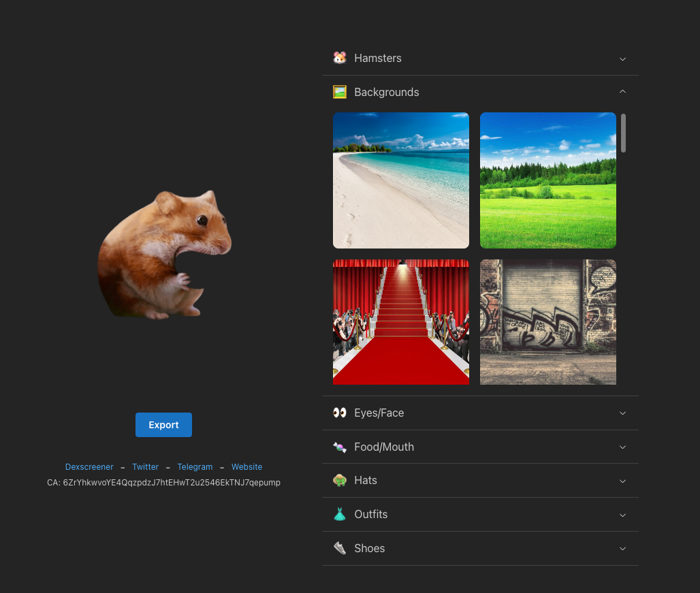Click the candy Food/Mouth icon
The height and width of the screenshot is (593, 700).
[x=340, y=447]
